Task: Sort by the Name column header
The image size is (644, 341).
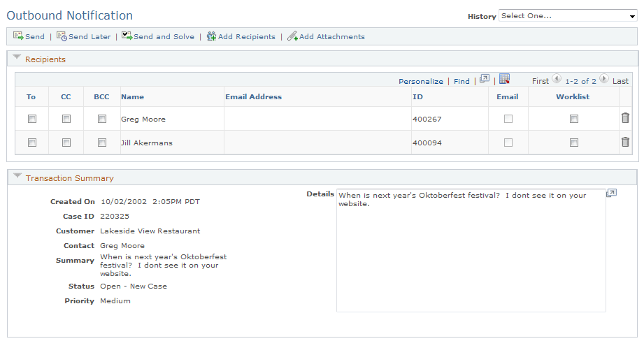Action: (x=132, y=97)
